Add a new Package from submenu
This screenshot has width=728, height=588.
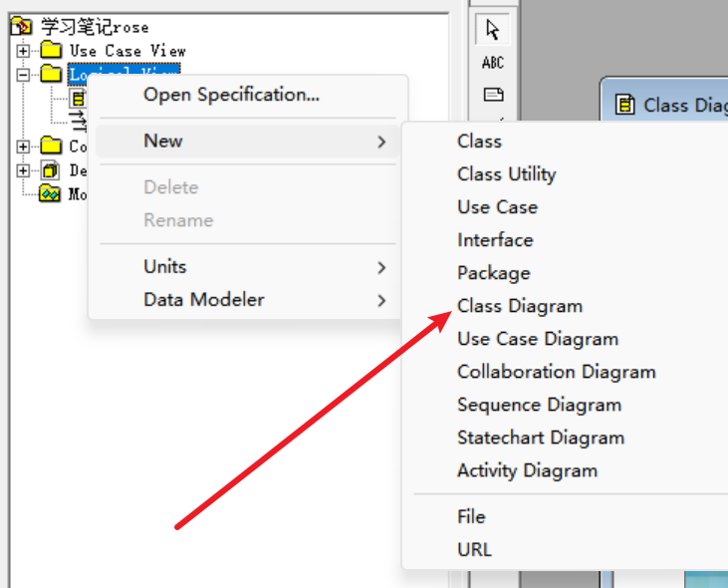click(x=493, y=273)
